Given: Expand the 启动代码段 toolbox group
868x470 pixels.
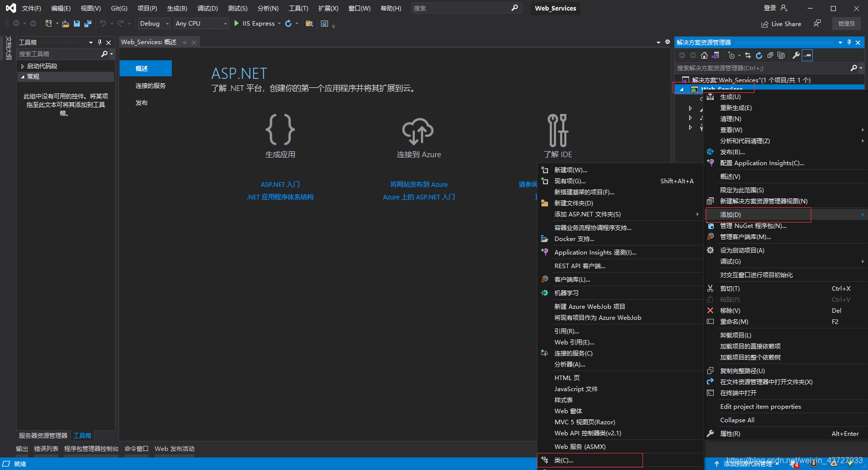Looking at the screenshot, I should (x=23, y=66).
